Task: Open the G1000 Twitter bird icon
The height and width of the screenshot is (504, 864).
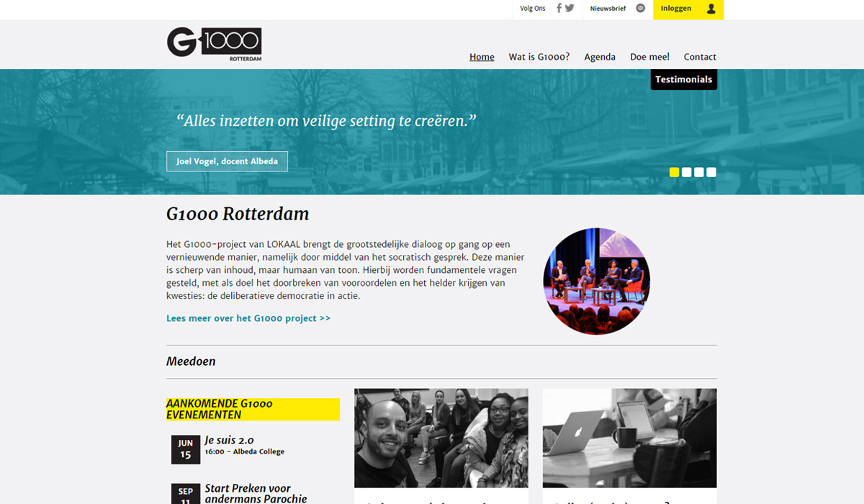Action: click(570, 9)
